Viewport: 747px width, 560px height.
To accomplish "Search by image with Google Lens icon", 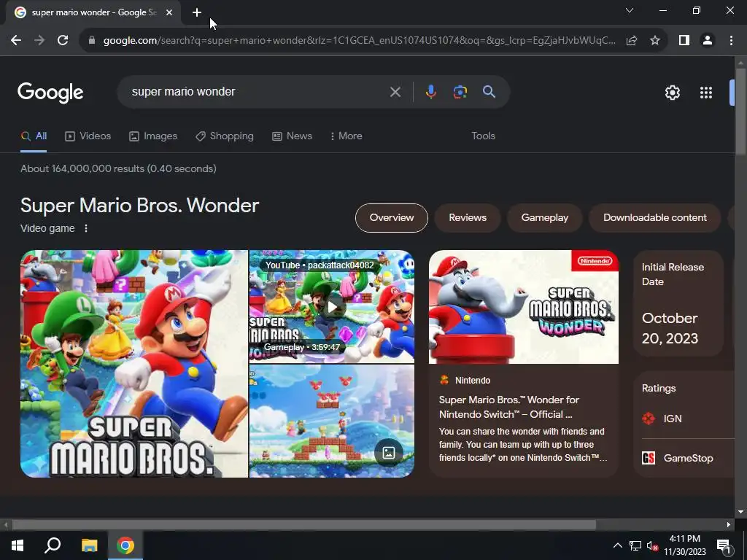I will (460, 91).
